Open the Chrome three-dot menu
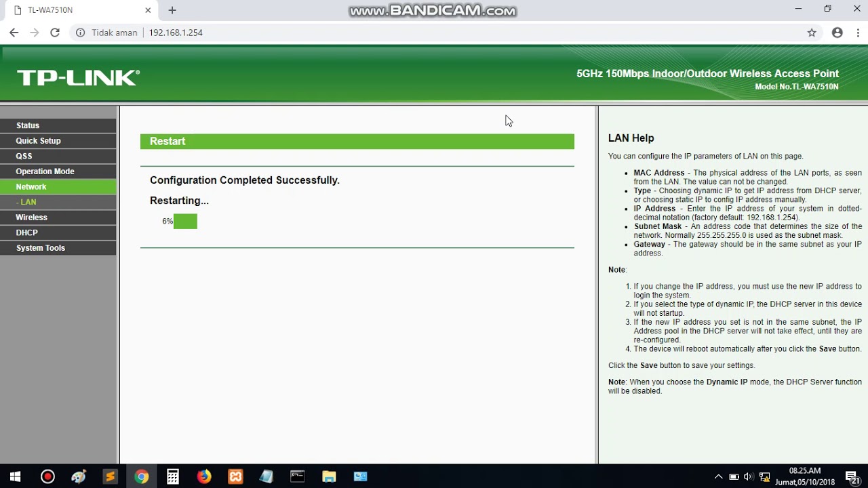Viewport: 868px width, 488px height. [x=859, y=33]
